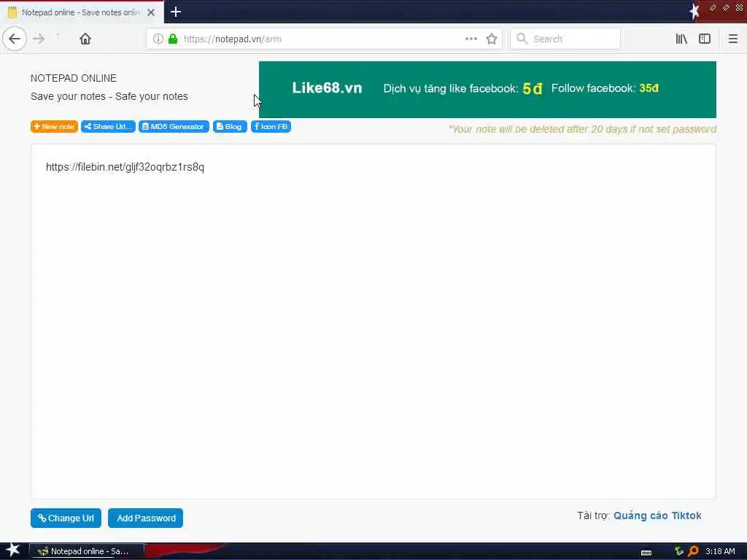Screen dimensions: 747x560
Task: Focus the browser Search field
Action: [x=565, y=39]
